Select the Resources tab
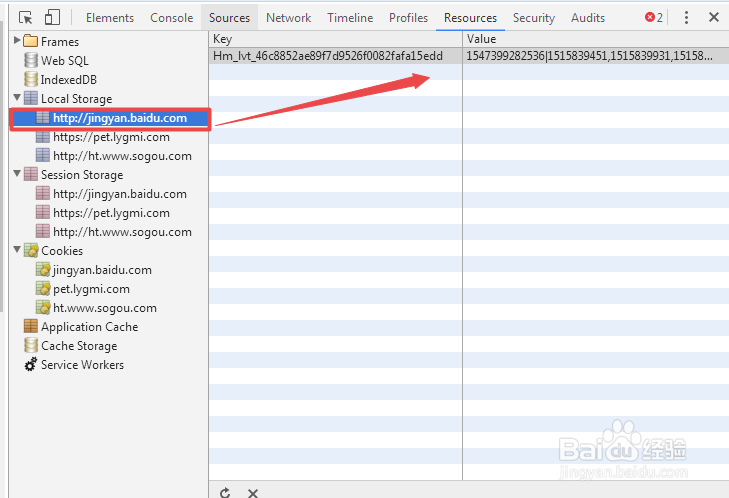The height and width of the screenshot is (498, 729). [470, 18]
